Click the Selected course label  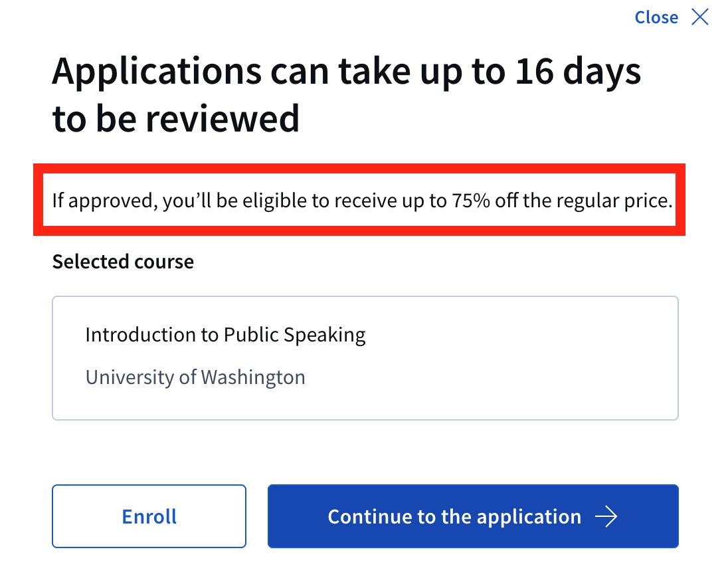coord(123,262)
